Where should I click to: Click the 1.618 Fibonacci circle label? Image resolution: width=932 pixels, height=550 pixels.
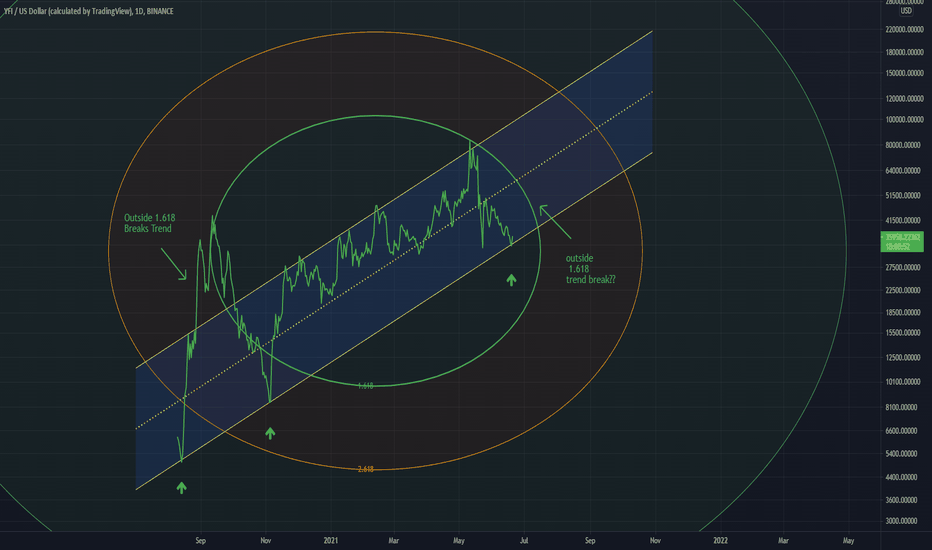(x=366, y=386)
